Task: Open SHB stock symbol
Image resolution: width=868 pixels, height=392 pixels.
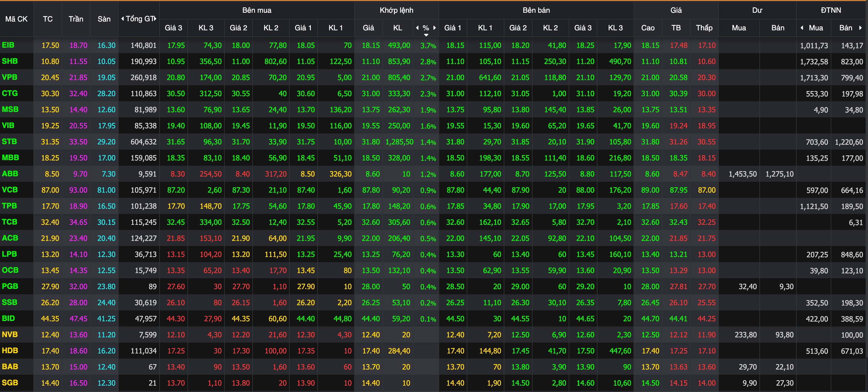Action: click(x=9, y=61)
